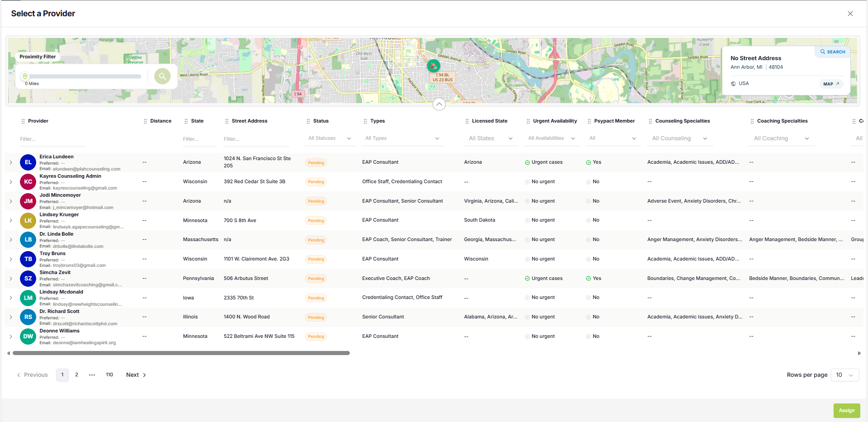Expand Dr. Linda Bolle's row chevron
The width and height of the screenshot is (868, 422).
tap(11, 240)
